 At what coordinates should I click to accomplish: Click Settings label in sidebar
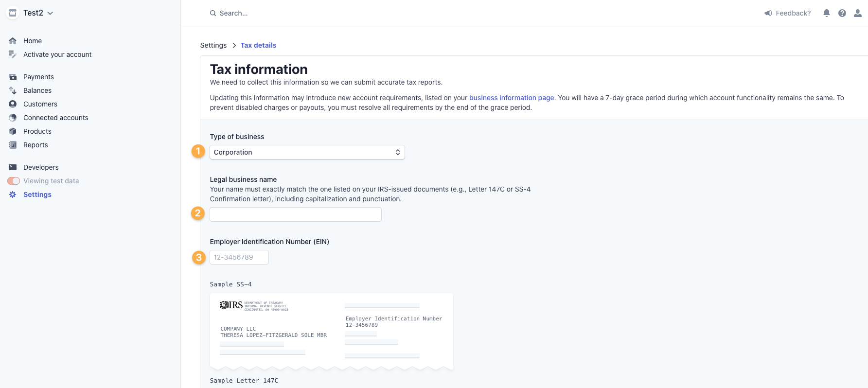point(37,194)
